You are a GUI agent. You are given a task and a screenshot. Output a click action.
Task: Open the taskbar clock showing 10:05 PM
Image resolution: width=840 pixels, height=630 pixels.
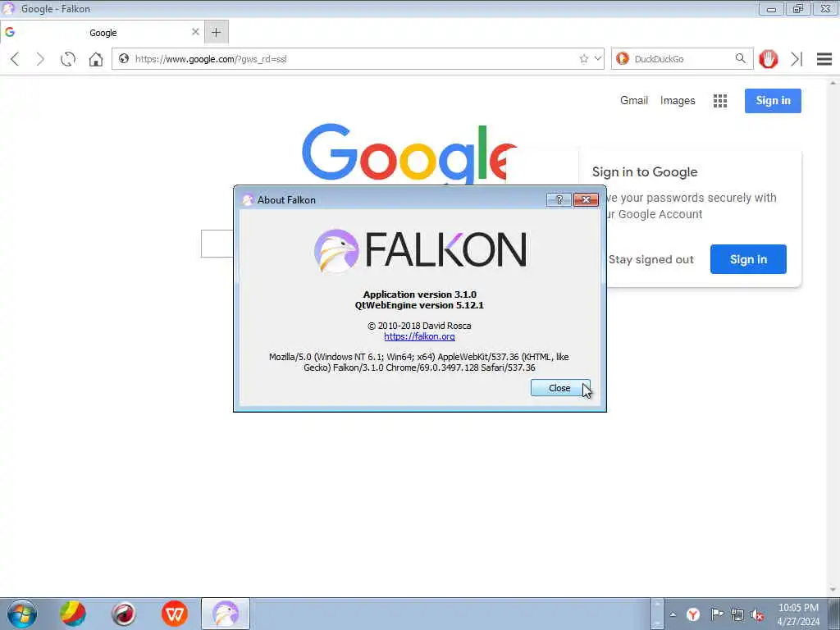(x=798, y=614)
